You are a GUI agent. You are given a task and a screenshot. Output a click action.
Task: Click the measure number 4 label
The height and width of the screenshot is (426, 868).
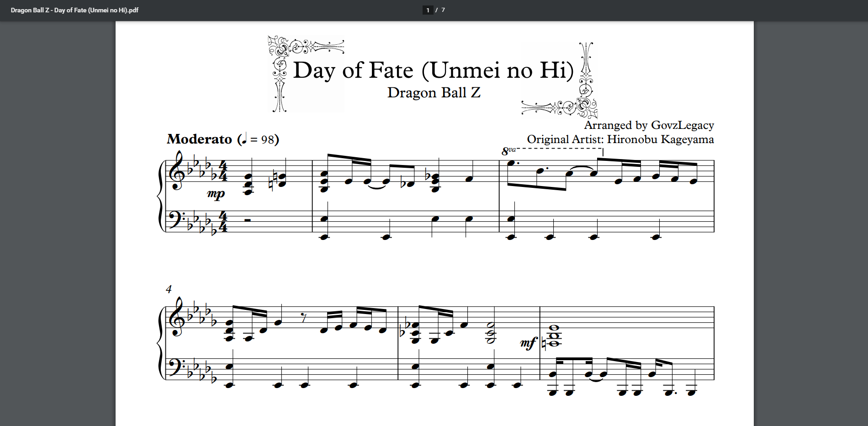tap(169, 289)
